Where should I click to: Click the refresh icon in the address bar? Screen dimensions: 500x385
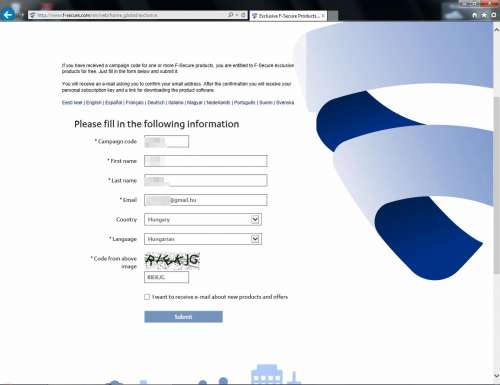click(243, 15)
